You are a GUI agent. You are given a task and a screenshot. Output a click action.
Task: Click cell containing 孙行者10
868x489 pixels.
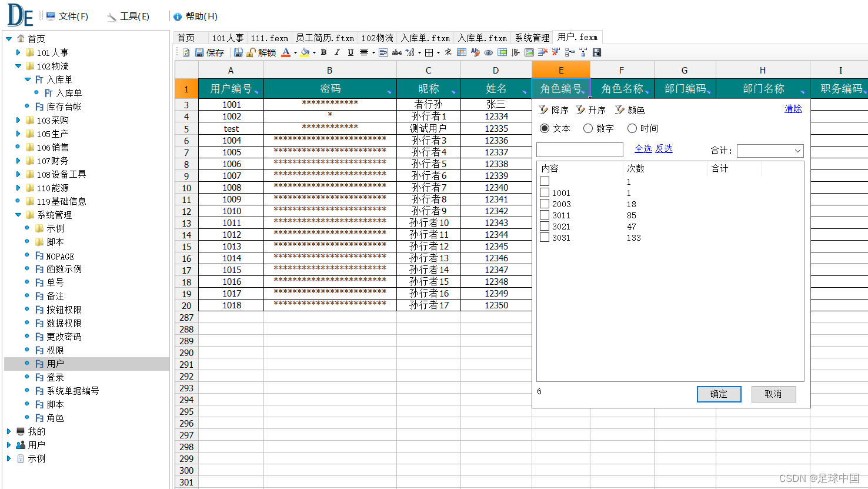tap(429, 222)
